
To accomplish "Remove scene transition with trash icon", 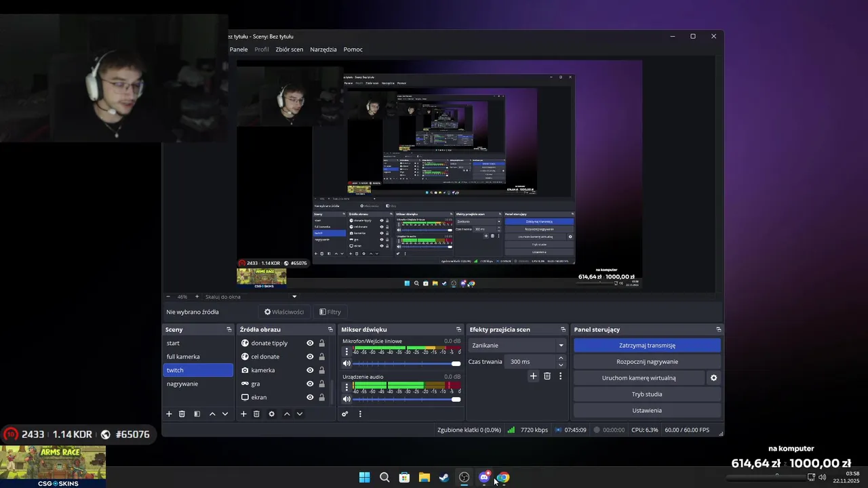I will pos(547,376).
